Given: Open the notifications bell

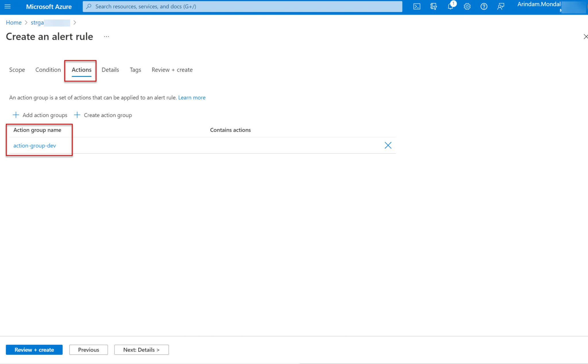Looking at the screenshot, I should tap(450, 7).
